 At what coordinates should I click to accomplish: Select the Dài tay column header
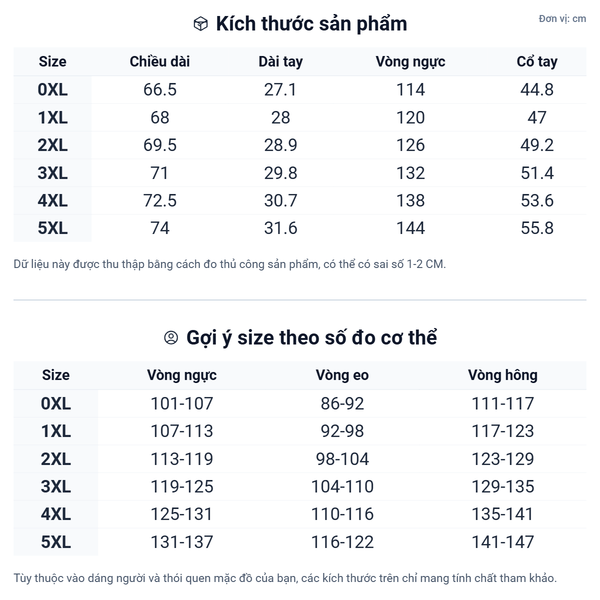click(280, 62)
